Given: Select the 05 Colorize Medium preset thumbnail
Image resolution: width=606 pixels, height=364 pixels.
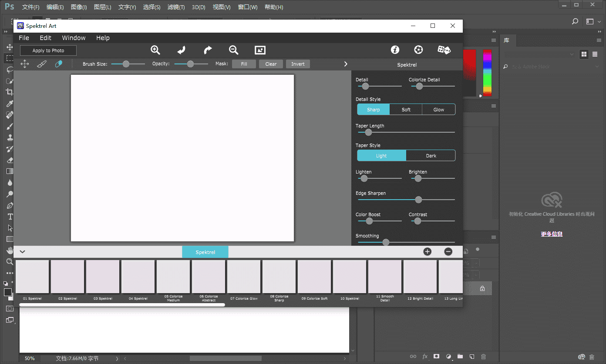Looking at the screenshot, I should pyautogui.click(x=173, y=276).
